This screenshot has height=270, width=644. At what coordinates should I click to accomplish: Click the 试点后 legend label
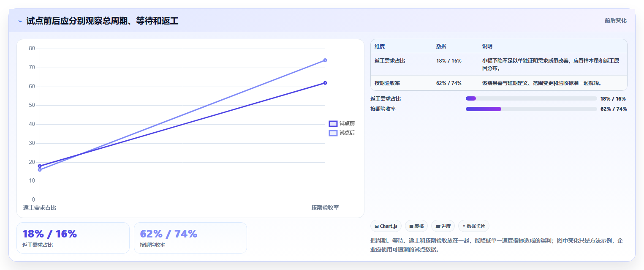[347, 133]
